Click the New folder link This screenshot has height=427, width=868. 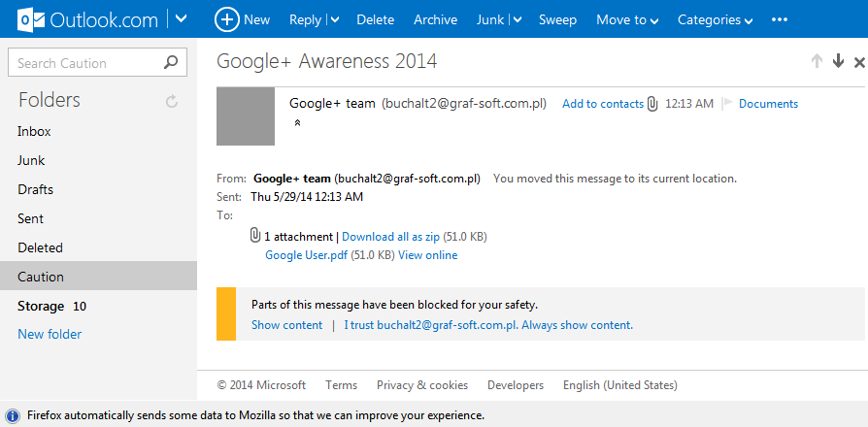50,334
